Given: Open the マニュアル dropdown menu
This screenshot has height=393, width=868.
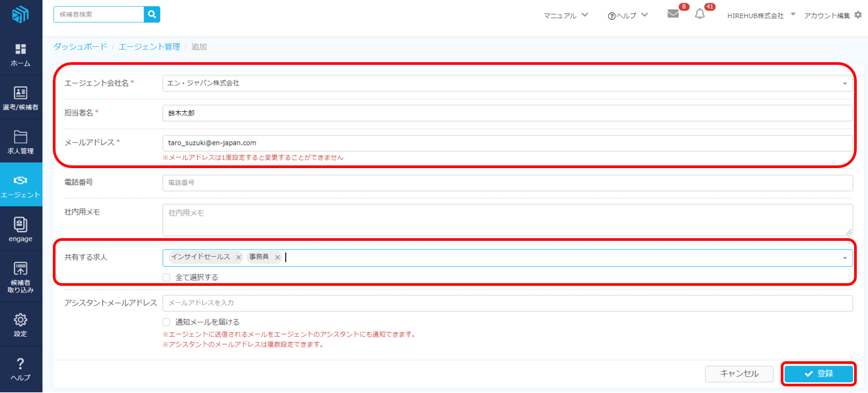Looking at the screenshot, I should 566,15.
